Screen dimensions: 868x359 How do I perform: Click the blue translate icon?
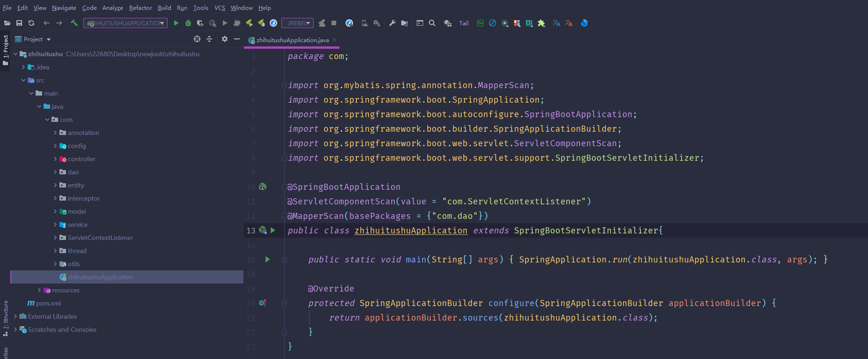point(556,23)
